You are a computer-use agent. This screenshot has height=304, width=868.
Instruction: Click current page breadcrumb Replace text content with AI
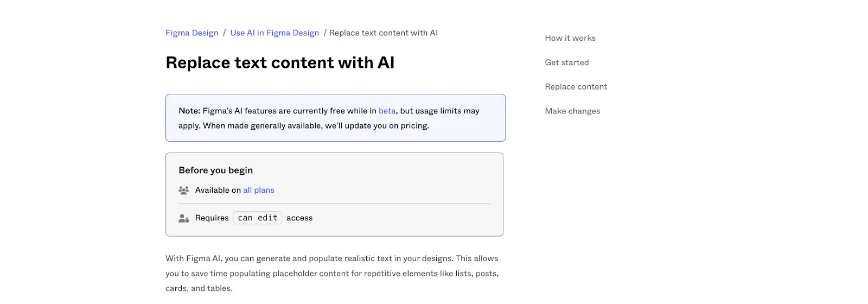(384, 33)
